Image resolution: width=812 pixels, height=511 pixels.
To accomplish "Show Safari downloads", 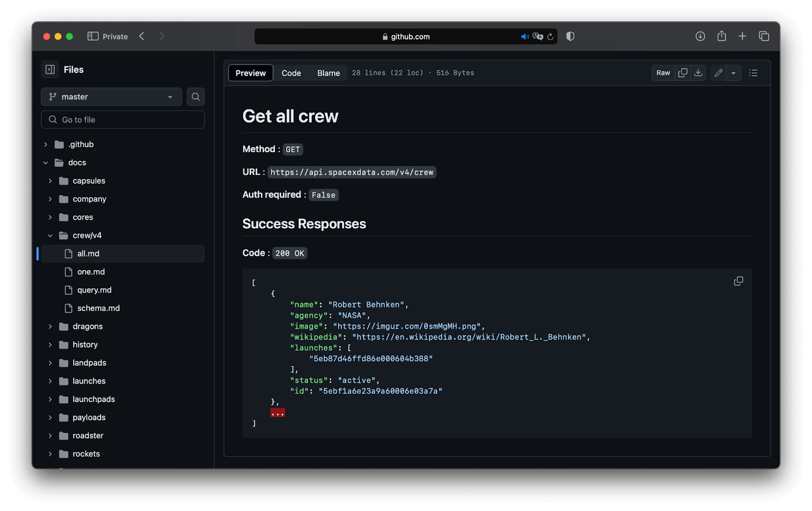I will (x=700, y=37).
